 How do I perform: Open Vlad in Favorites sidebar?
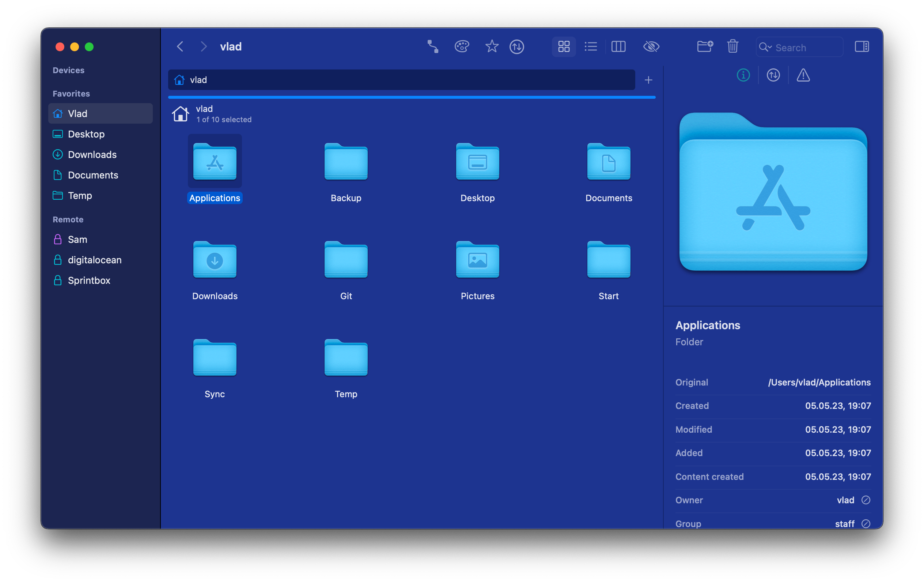(x=101, y=114)
